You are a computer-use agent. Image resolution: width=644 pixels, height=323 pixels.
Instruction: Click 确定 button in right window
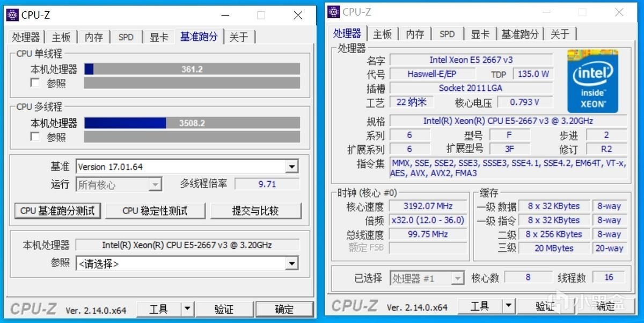[606, 306]
